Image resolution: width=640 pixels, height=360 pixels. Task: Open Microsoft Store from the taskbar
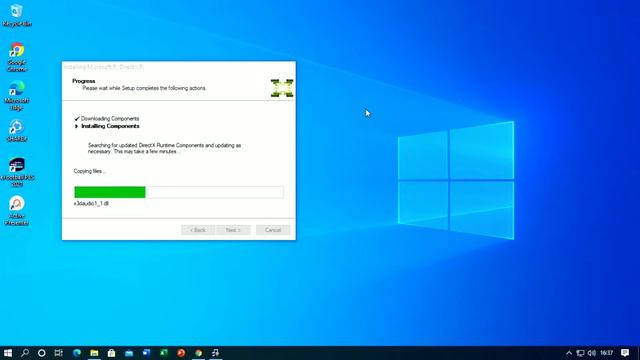pos(111,353)
